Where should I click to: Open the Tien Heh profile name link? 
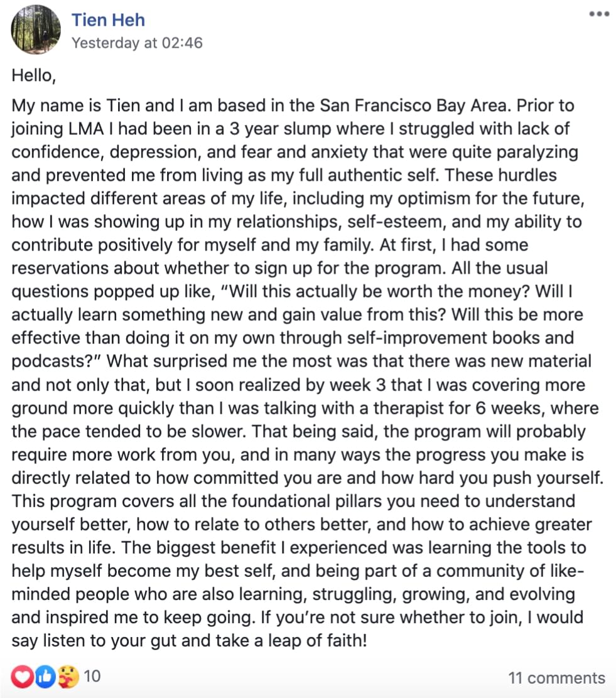click(x=108, y=20)
